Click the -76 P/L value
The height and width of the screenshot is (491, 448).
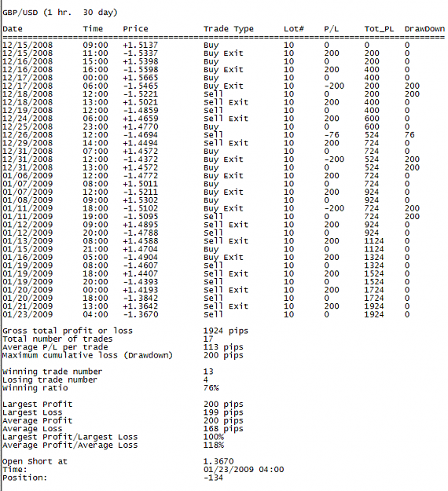click(x=332, y=135)
